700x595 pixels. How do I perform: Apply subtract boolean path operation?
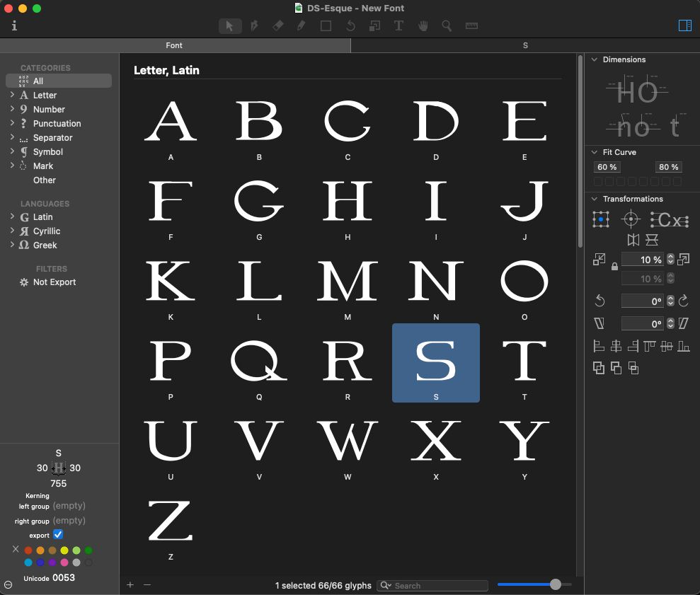click(x=616, y=368)
